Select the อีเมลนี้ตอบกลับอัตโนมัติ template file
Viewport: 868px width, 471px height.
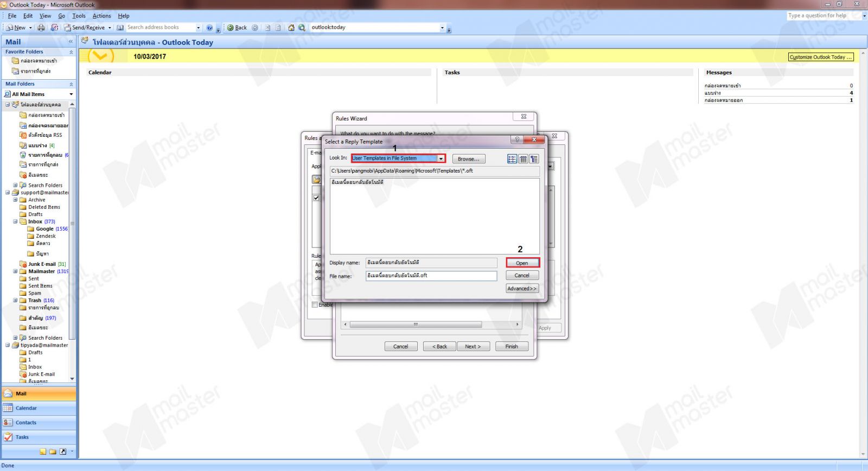tap(358, 182)
